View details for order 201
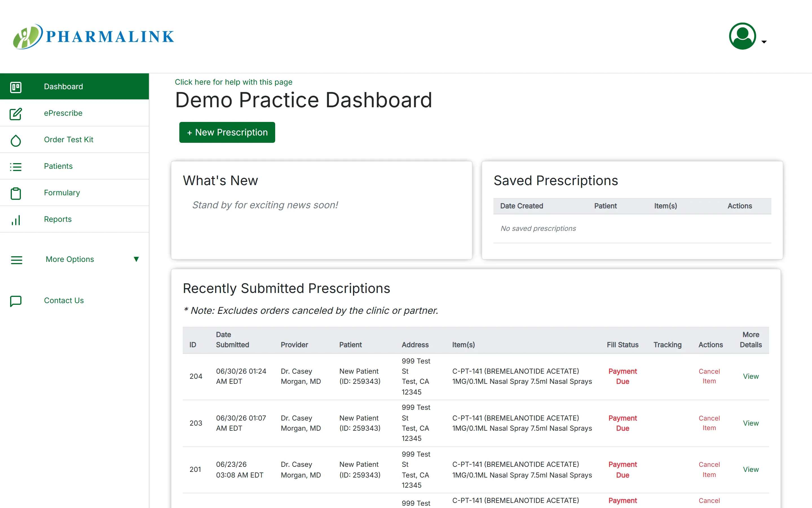 pyautogui.click(x=751, y=469)
